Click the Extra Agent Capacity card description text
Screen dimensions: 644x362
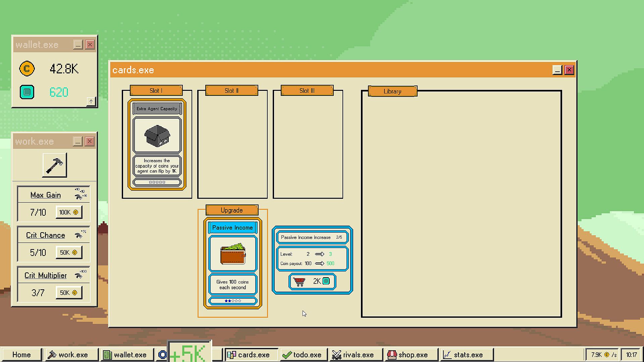coord(157,166)
